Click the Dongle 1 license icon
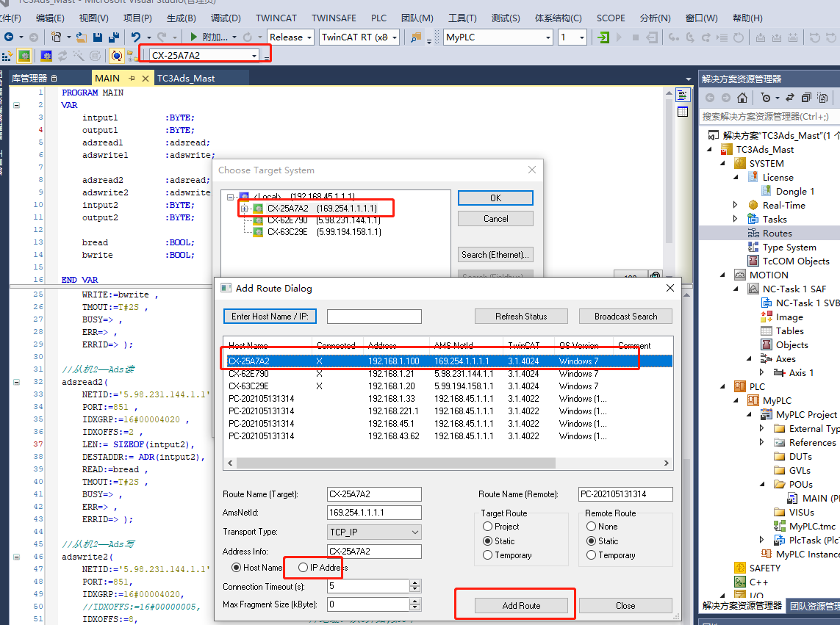 [766, 191]
